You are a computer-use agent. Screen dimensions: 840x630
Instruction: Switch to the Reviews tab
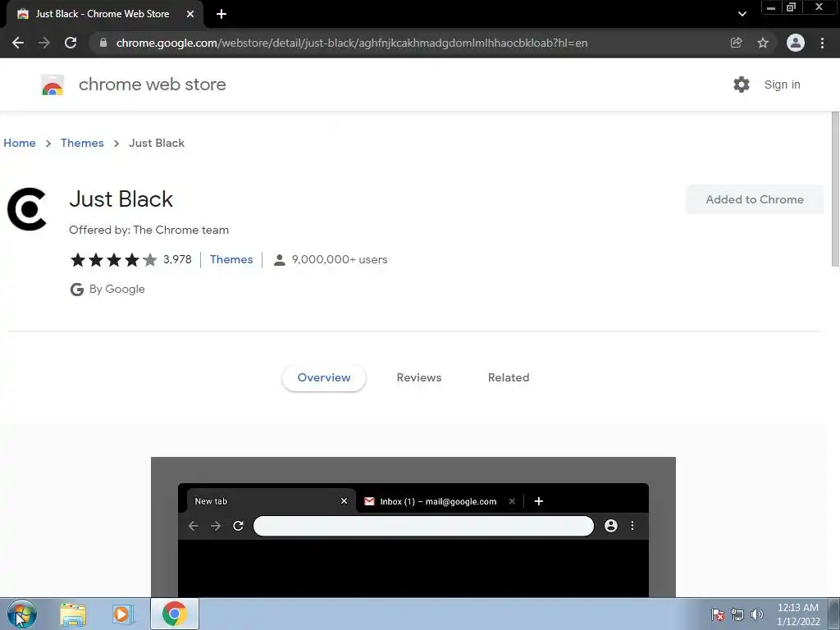point(419,377)
